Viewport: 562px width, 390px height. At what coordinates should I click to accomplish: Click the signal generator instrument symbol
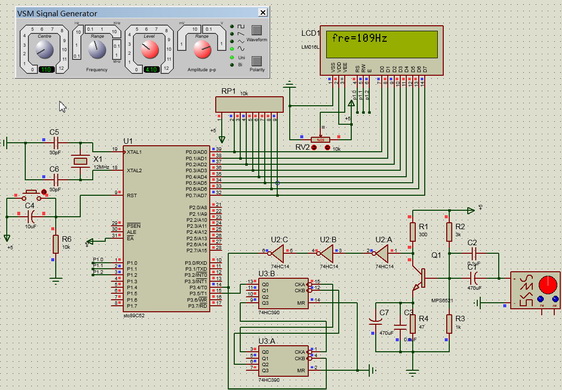535,290
